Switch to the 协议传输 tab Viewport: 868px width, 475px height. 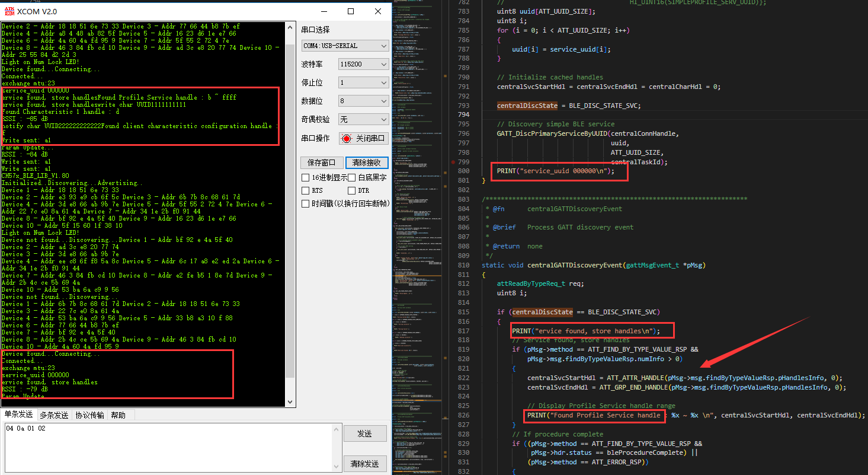89,415
